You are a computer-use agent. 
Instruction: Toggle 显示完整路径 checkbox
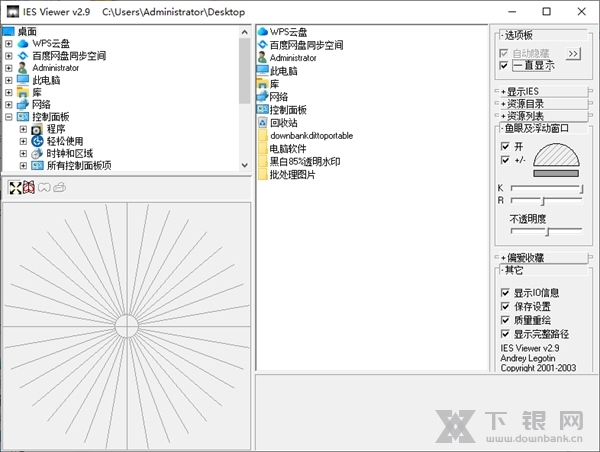(x=505, y=334)
